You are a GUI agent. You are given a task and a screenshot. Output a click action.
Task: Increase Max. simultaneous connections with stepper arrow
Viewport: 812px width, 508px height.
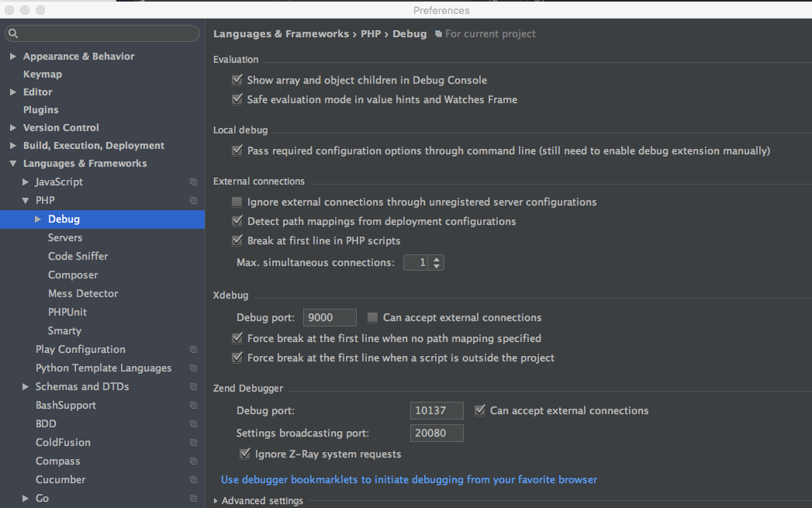click(x=437, y=259)
